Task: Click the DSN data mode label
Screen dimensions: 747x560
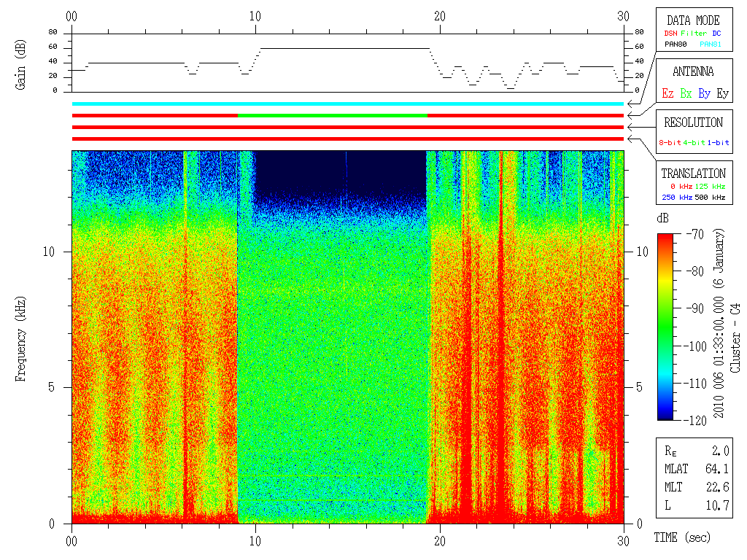Action: tap(670, 34)
